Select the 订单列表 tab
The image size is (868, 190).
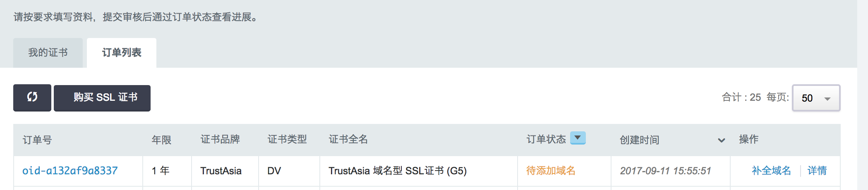pyautogui.click(x=122, y=53)
